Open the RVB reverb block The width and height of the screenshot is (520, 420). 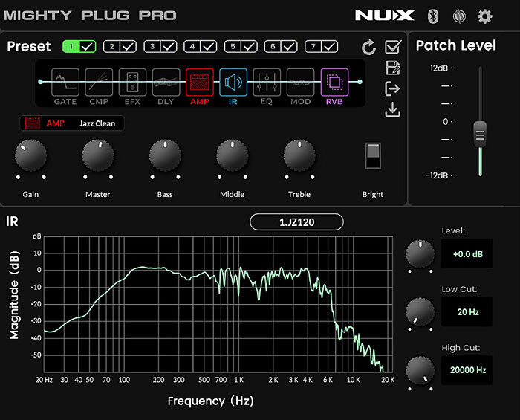[334, 83]
